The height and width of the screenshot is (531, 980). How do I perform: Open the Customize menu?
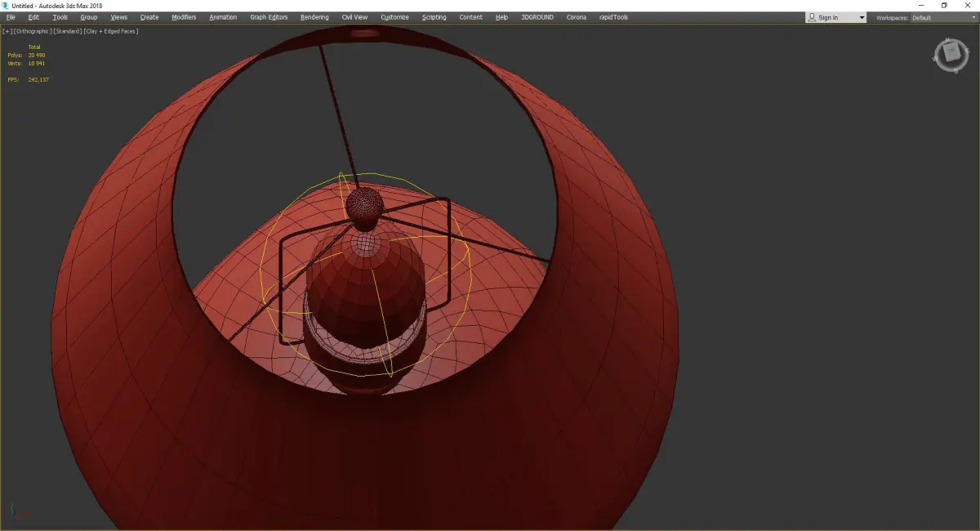(x=394, y=17)
